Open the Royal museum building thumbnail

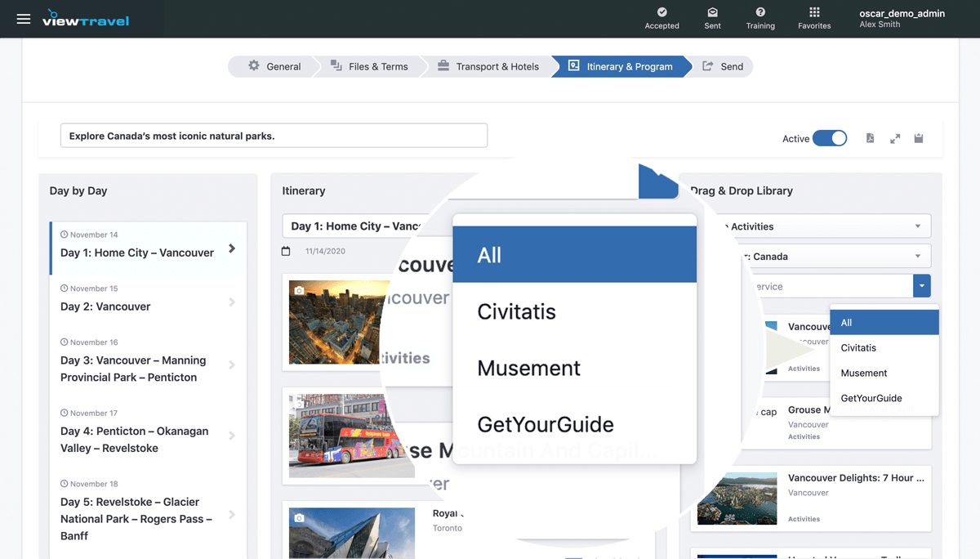[352, 534]
